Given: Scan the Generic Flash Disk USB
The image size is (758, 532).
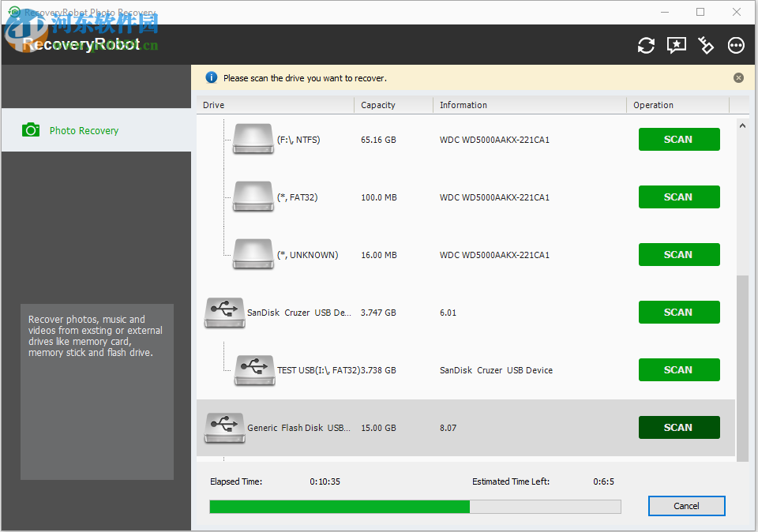Looking at the screenshot, I should point(679,427).
